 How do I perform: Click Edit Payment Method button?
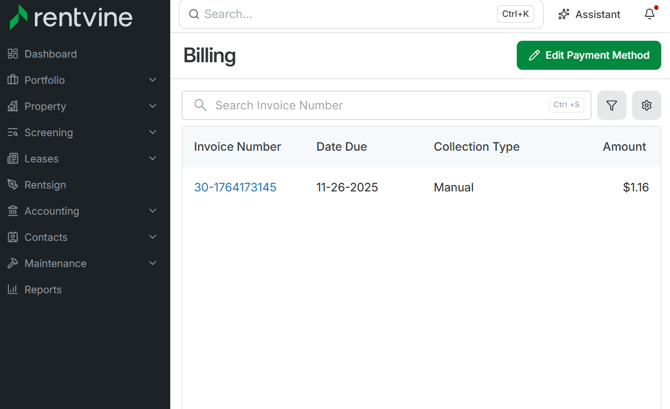[588, 55]
